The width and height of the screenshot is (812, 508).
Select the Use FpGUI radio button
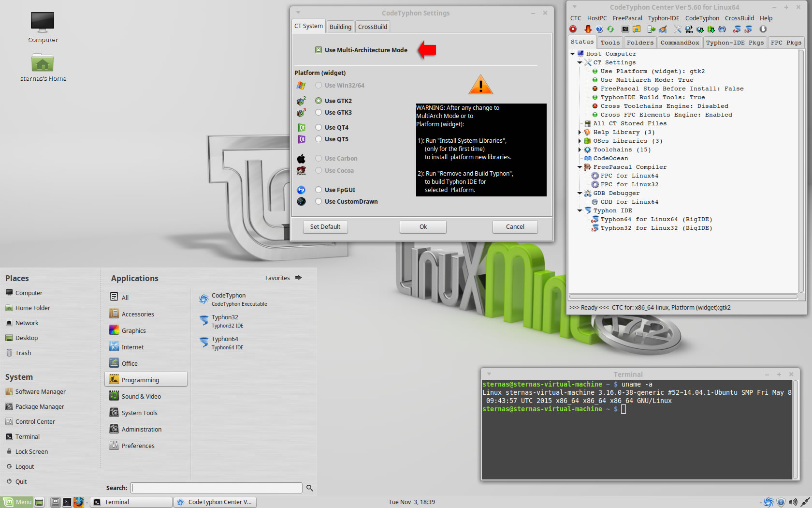click(319, 190)
